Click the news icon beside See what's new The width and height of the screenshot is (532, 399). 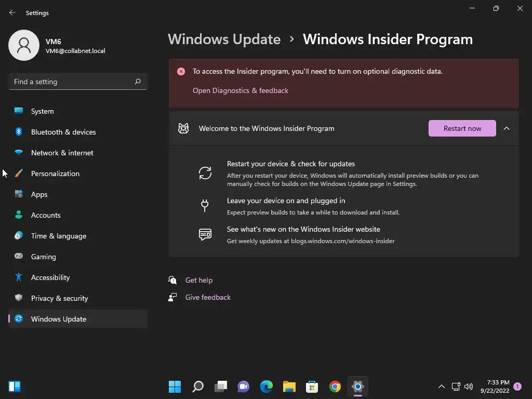click(x=205, y=234)
